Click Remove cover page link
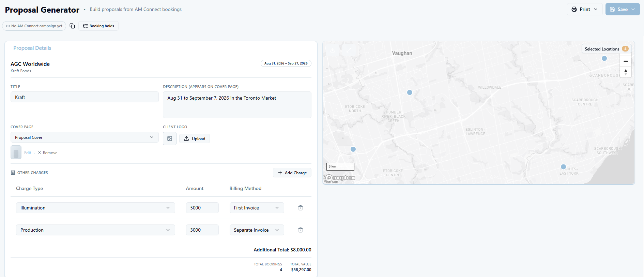 point(48,153)
